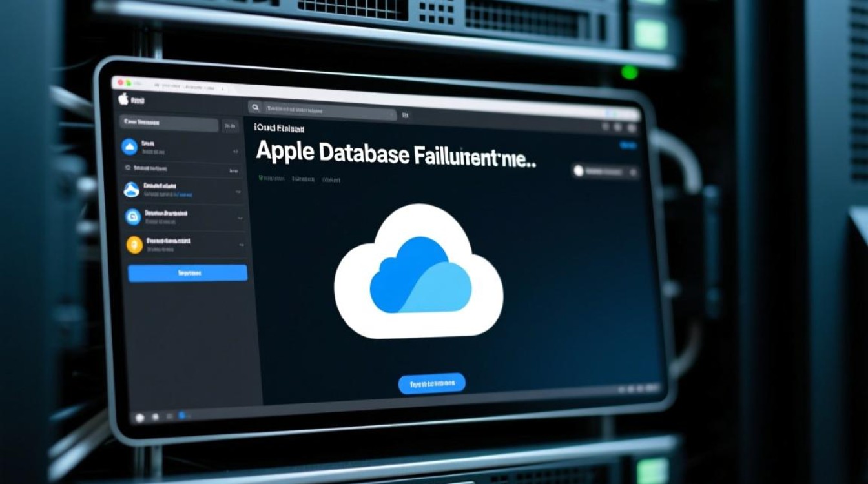Click the large iCloud logo in center

[x=418, y=272]
